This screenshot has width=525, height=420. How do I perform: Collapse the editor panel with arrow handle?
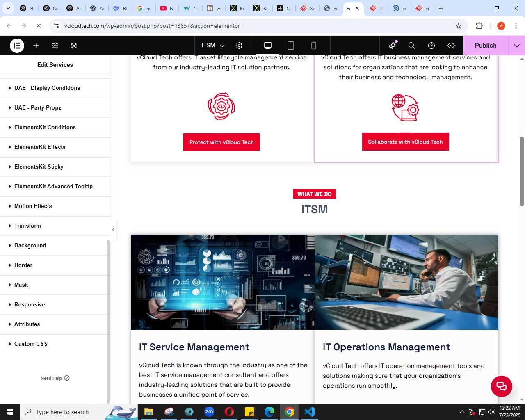click(x=114, y=230)
